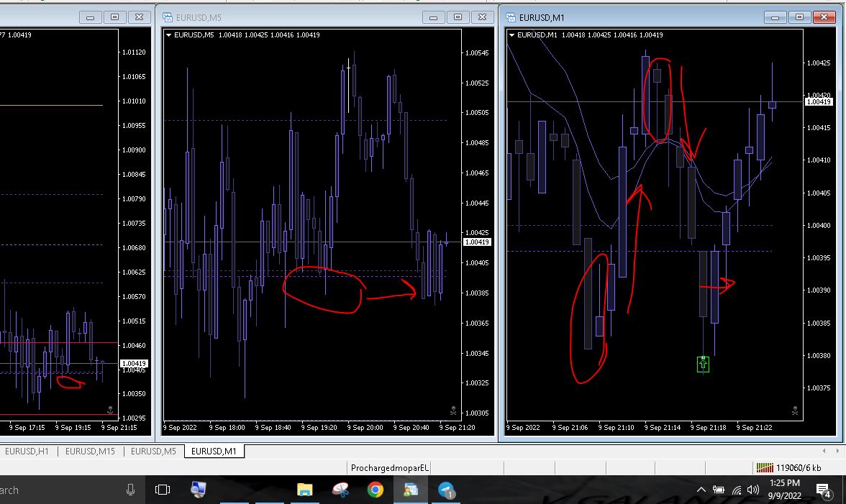Switch to the EURUSD,M5 chart tab
The height and width of the screenshot is (504, 846).
point(153,452)
